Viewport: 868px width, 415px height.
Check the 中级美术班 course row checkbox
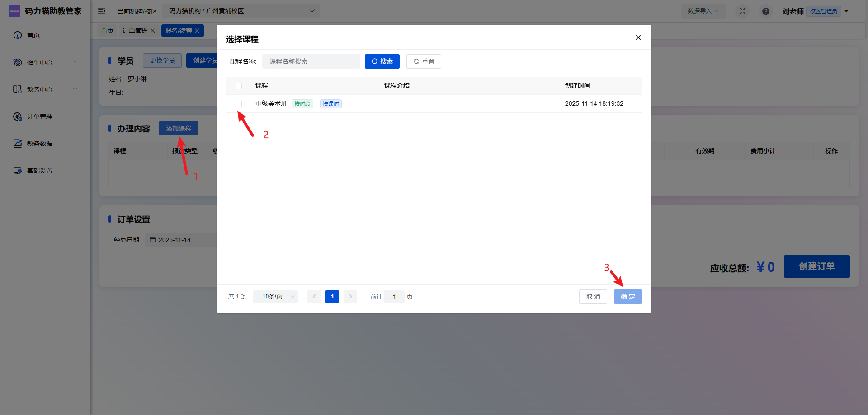pos(239,104)
